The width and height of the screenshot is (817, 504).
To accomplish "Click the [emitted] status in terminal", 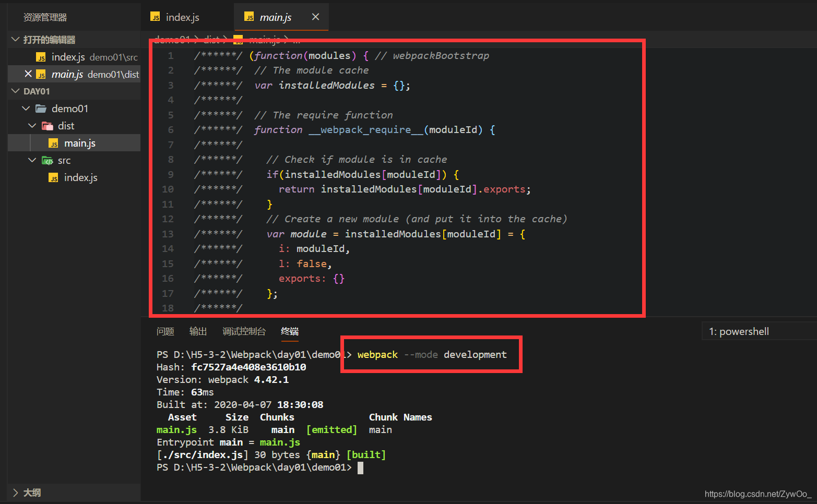I will coord(332,430).
